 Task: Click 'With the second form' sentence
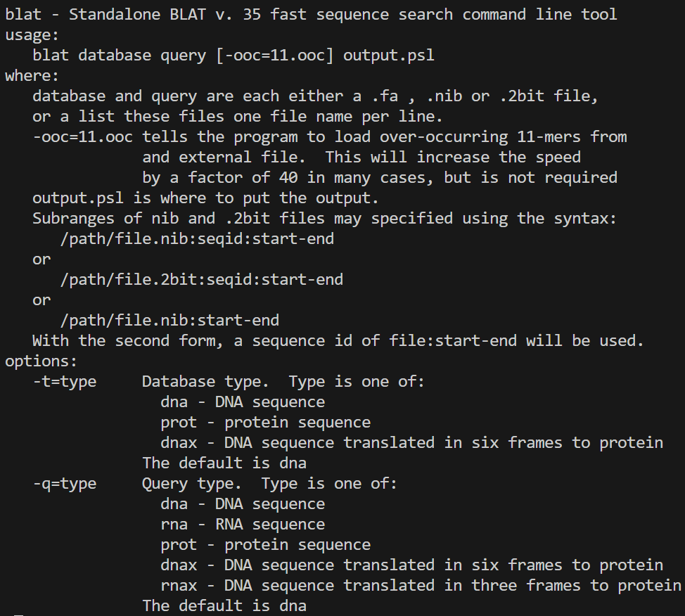tap(338, 341)
